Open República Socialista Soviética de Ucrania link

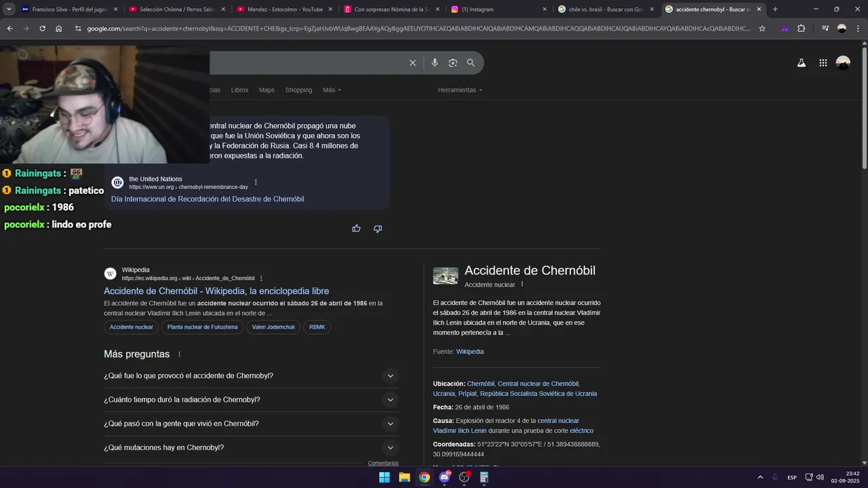[538, 394]
